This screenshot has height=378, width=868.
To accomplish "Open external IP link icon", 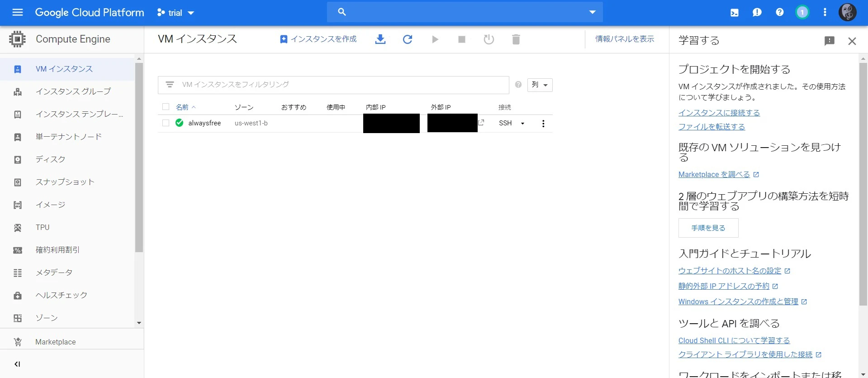I will 481,123.
